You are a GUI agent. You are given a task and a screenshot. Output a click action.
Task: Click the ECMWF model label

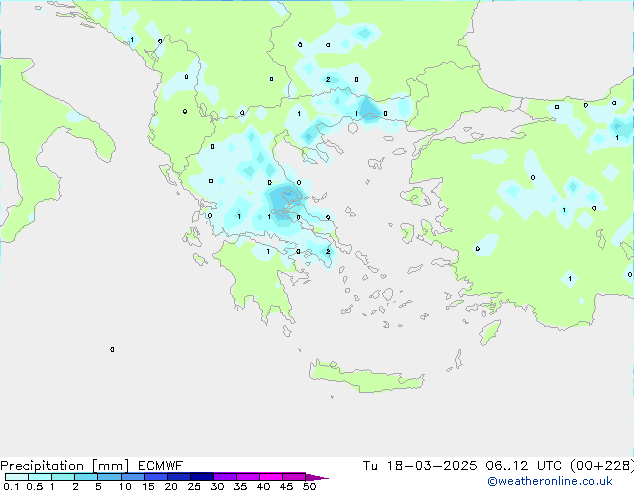161,466
